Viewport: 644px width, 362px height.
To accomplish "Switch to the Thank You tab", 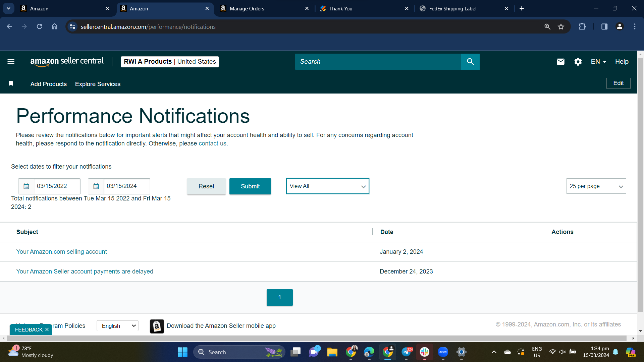I will pyautogui.click(x=364, y=8).
